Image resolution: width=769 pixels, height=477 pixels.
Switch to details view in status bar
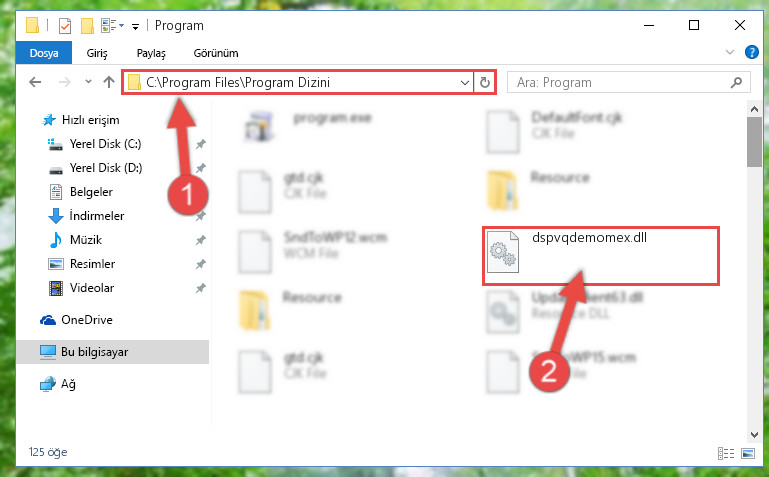pyautogui.click(x=726, y=453)
